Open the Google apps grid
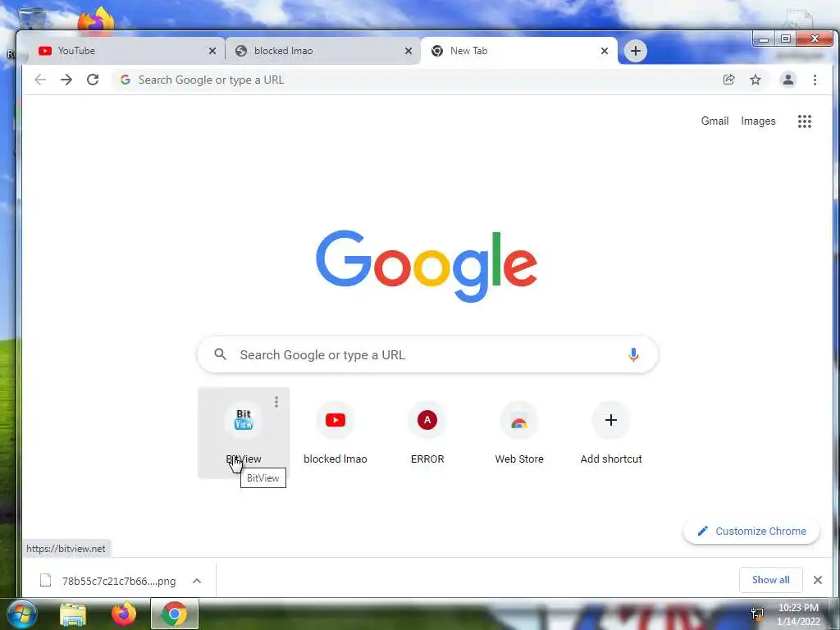Screen dimensions: 840x630 coord(804,121)
